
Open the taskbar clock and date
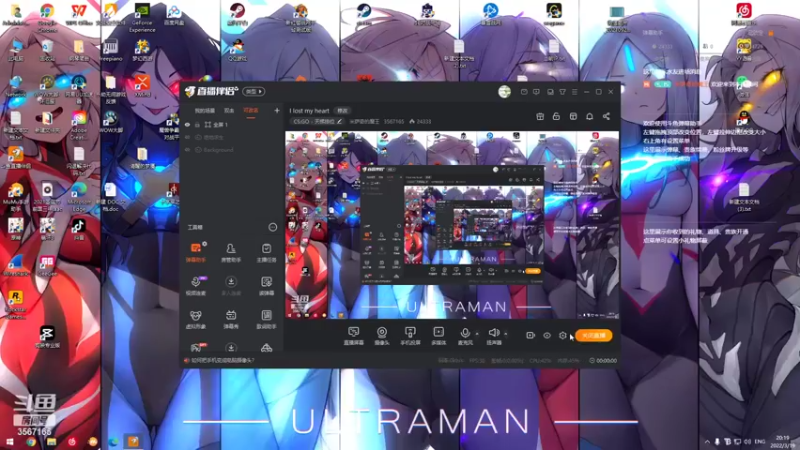[782, 441]
